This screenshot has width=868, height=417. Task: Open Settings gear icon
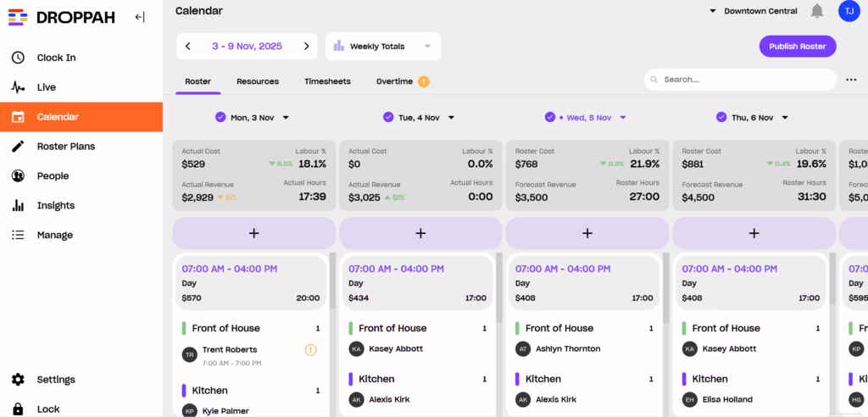(18, 380)
